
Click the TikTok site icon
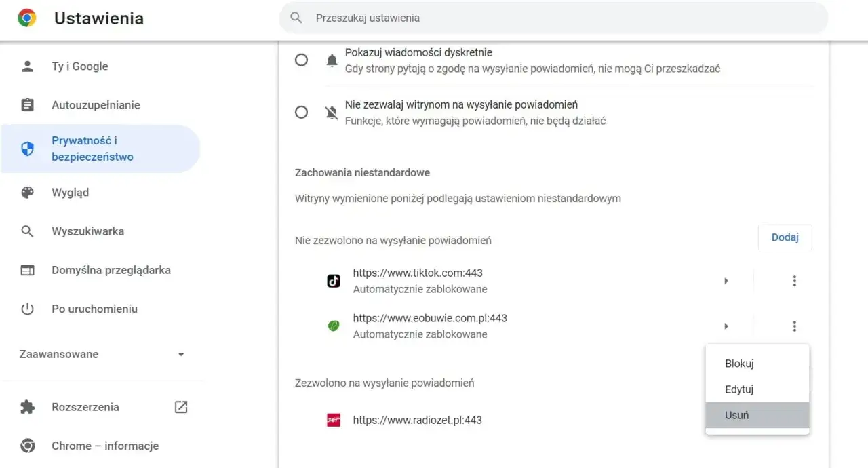[333, 280]
